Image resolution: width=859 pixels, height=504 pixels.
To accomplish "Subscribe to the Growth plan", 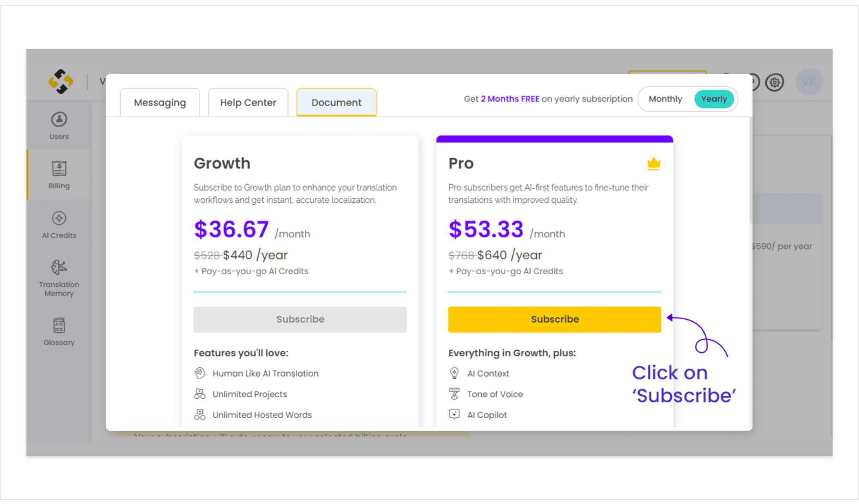I will (x=300, y=319).
